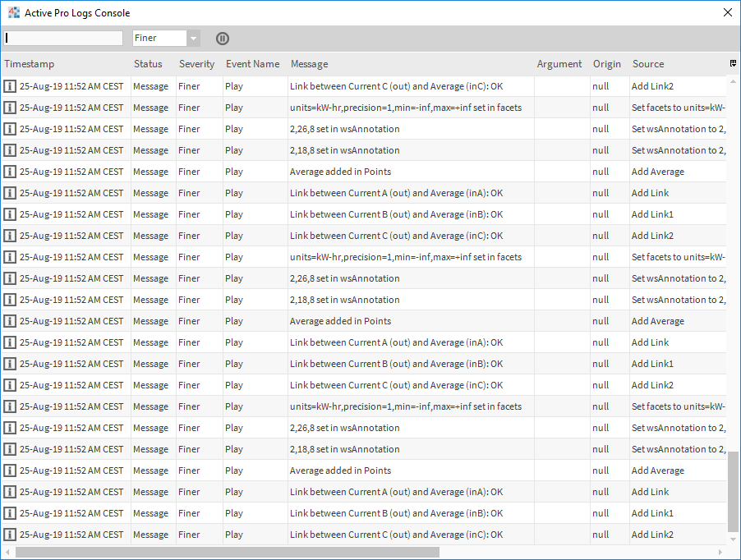Sort logs by the Severity column header
The image size is (741, 560).
pyautogui.click(x=196, y=64)
